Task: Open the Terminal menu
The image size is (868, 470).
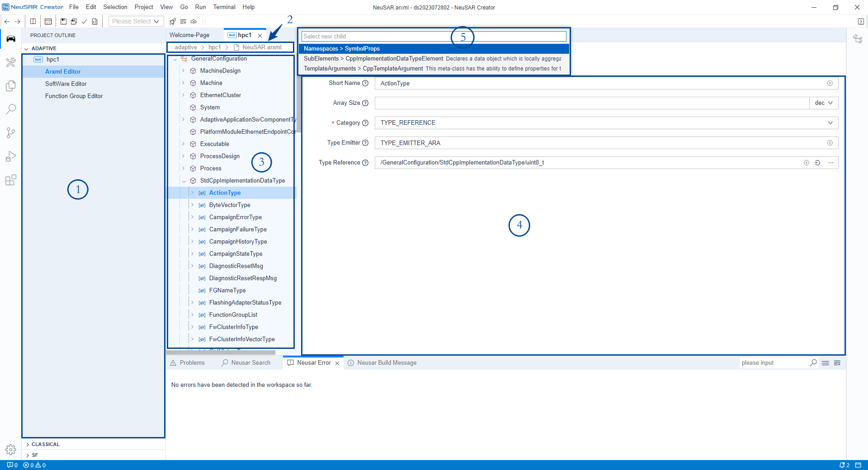Action: [224, 7]
